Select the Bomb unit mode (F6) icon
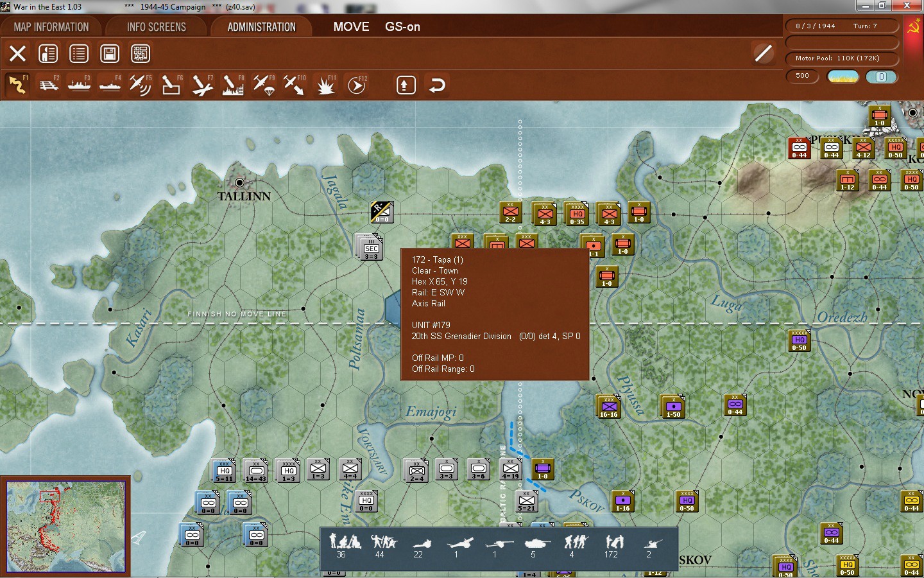924x578 pixels. (x=171, y=85)
